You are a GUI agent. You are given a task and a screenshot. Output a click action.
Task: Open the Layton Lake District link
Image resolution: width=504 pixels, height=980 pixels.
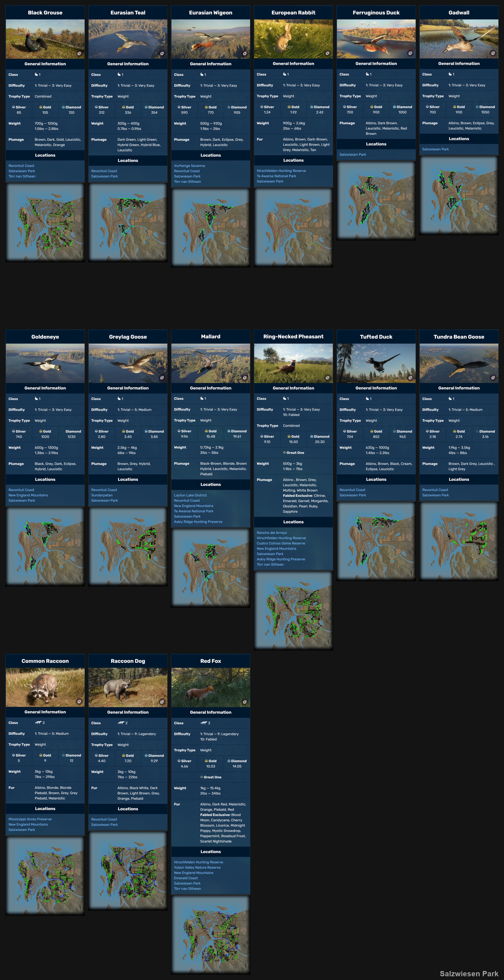[190, 495]
